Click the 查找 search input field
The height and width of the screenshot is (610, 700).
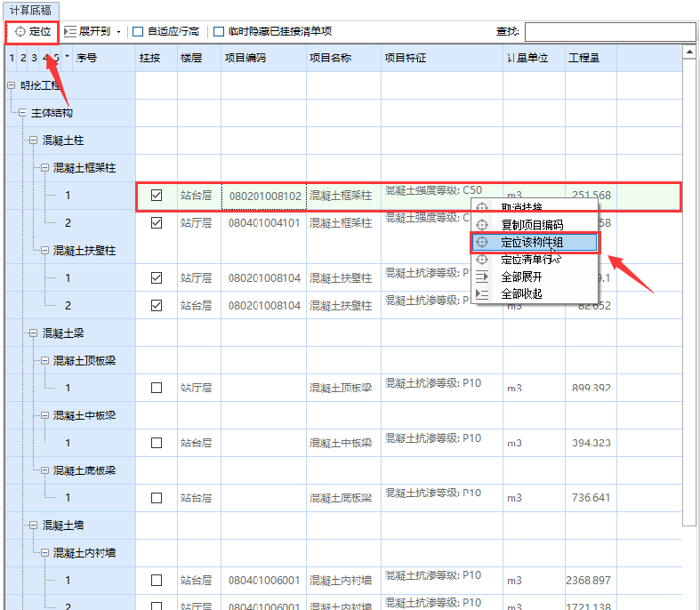pyautogui.click(x=610, y=32)
